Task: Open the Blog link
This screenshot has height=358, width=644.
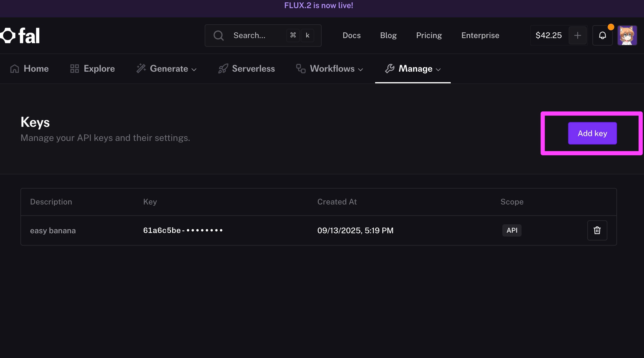Action: (x=388, y=35)
